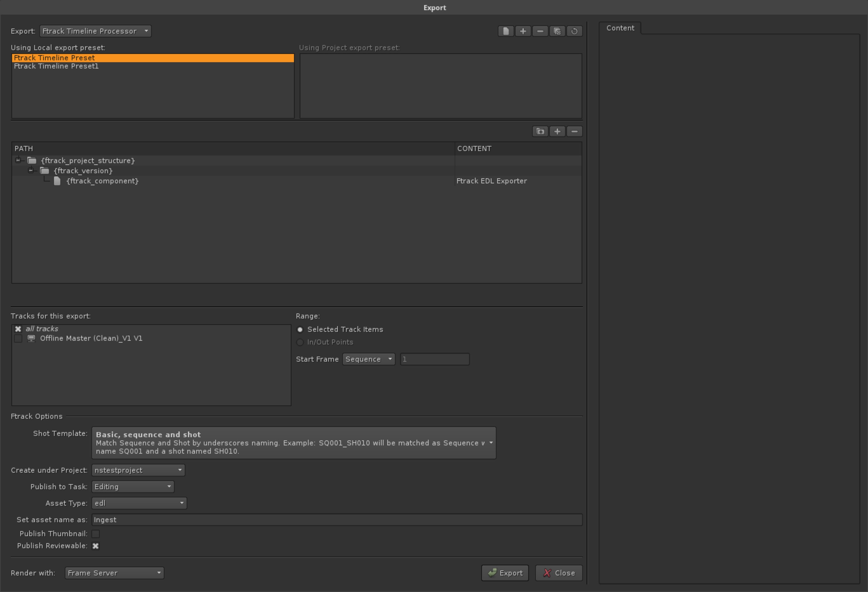Click the new folder icon above the PATH table

coord(540,131)
